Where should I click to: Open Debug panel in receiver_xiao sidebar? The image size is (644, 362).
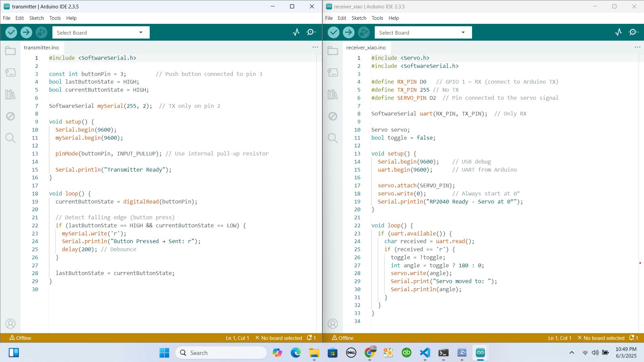click(x=333, y=116)
